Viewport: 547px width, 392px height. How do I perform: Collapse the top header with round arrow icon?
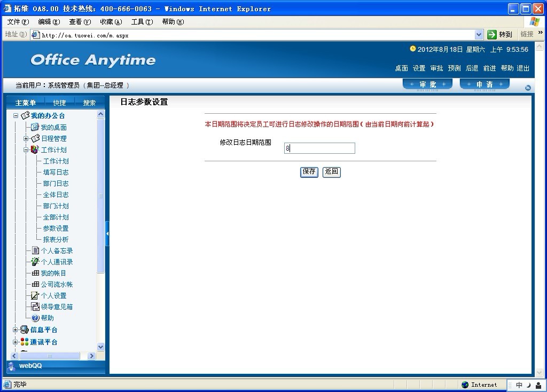tap(528, 88)
